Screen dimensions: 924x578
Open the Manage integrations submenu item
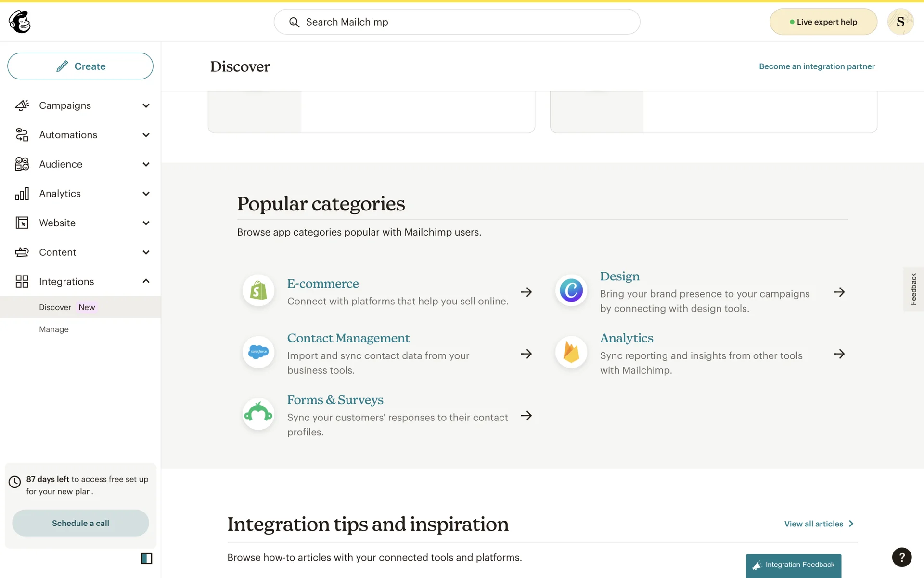click(54, 329)
